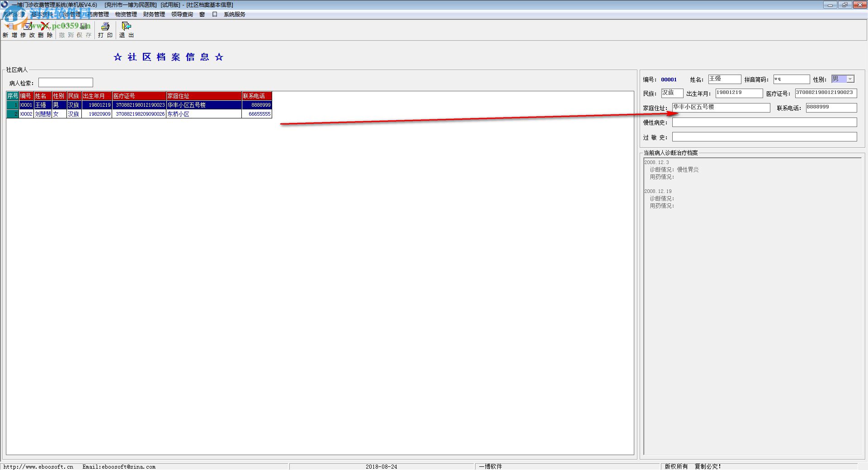Click medical ID cell 370882198012190023 in table
868x470 pixels.
click(x=139, y=105)
